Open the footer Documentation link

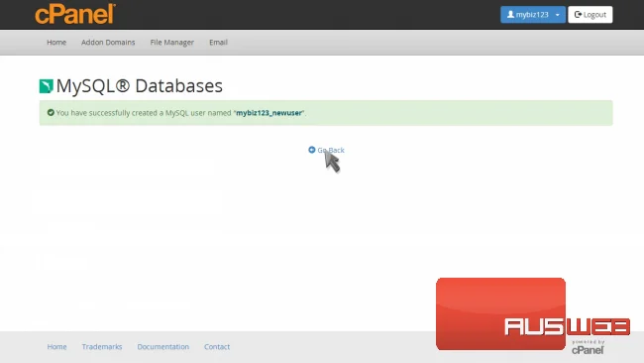click(163, 346)
